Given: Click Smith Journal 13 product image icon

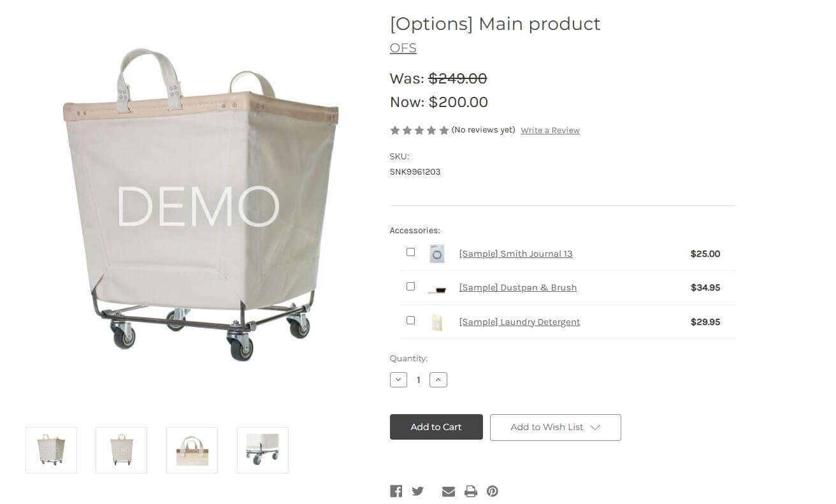Looking at the screenshot, I should [437, 254].
